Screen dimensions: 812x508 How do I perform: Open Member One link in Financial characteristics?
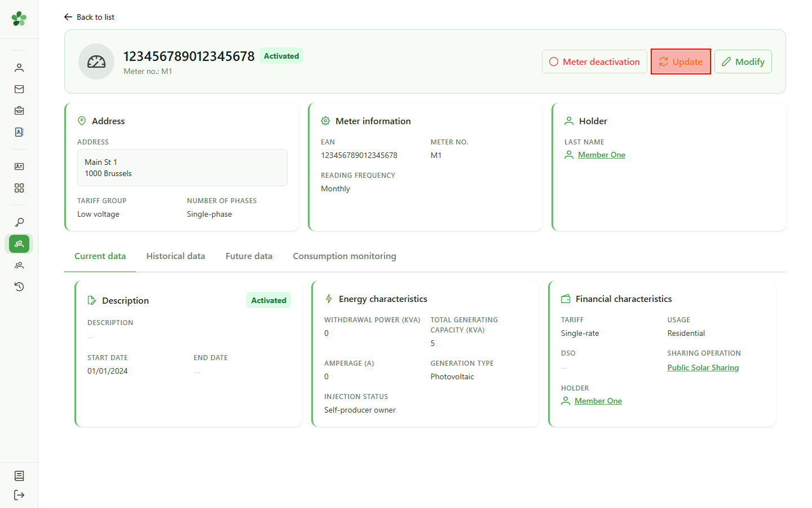point(598,401)
